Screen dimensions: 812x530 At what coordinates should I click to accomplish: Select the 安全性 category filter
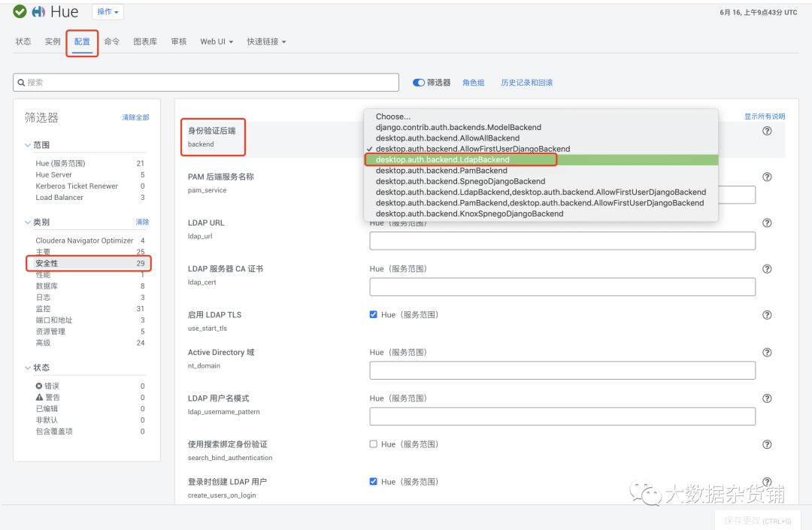90,263
